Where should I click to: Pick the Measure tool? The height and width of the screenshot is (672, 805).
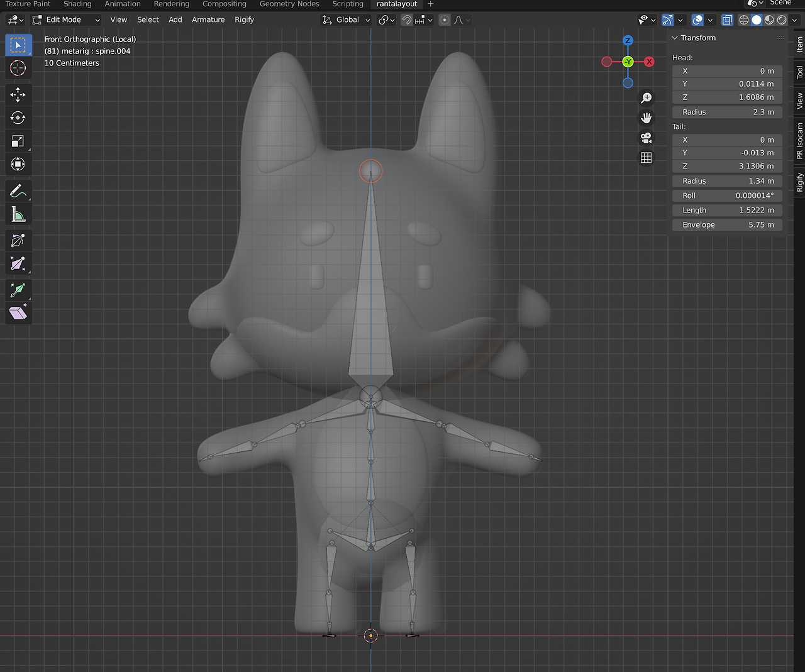pyautogui.click(x=18, y=215)
